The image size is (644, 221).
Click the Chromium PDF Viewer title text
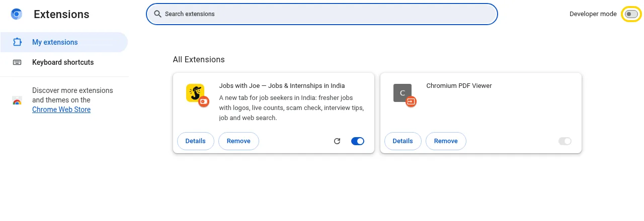(459, 86)
